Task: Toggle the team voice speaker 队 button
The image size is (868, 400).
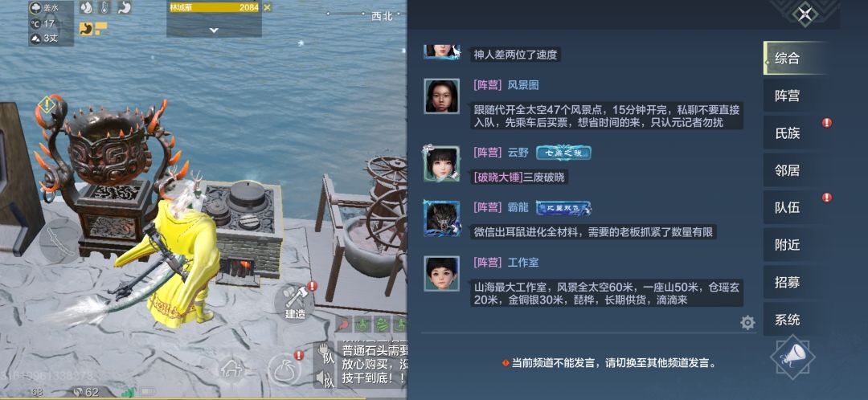Action: (325, 379)
